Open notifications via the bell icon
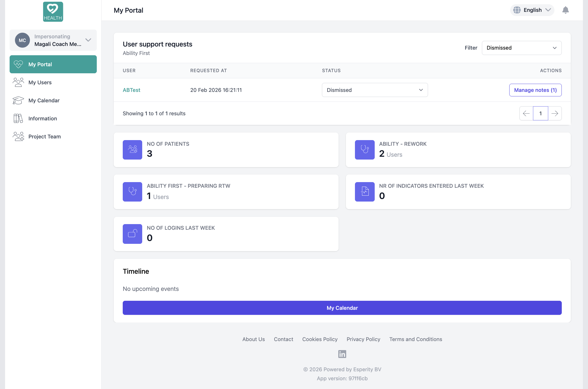588x389 pixels. (x=565, y=10)
